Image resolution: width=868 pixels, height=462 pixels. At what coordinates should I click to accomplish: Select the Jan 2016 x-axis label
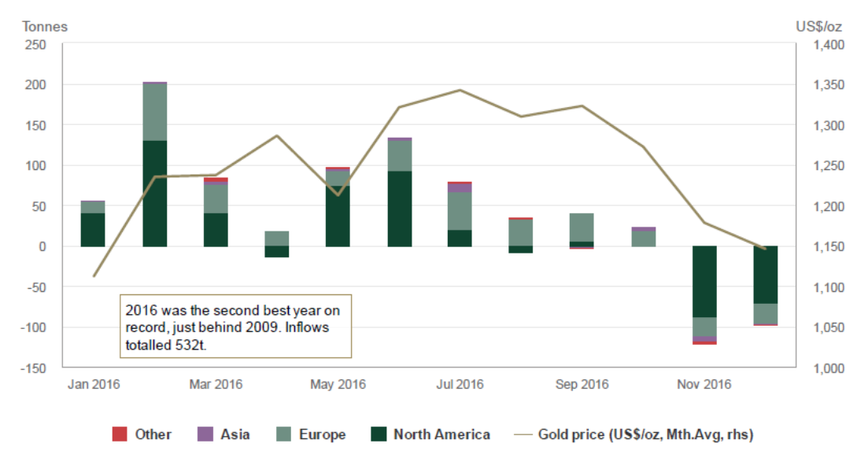[x=94, y=385]
